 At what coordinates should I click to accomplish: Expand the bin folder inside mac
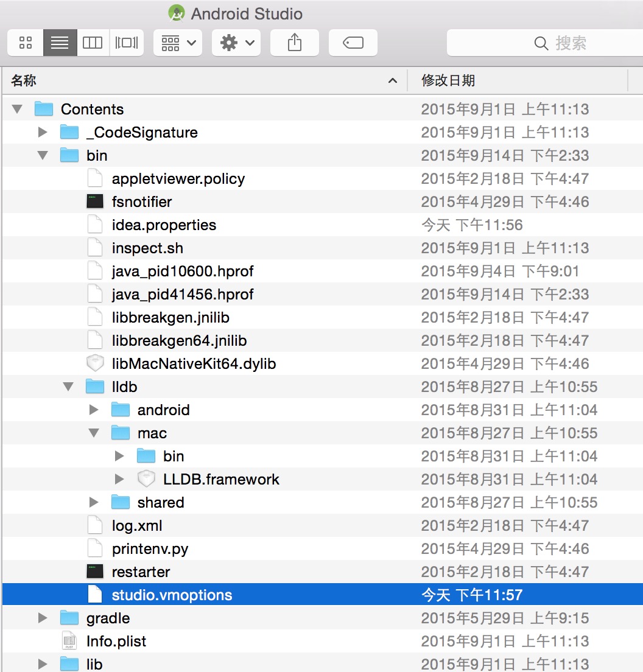point(119,456)
